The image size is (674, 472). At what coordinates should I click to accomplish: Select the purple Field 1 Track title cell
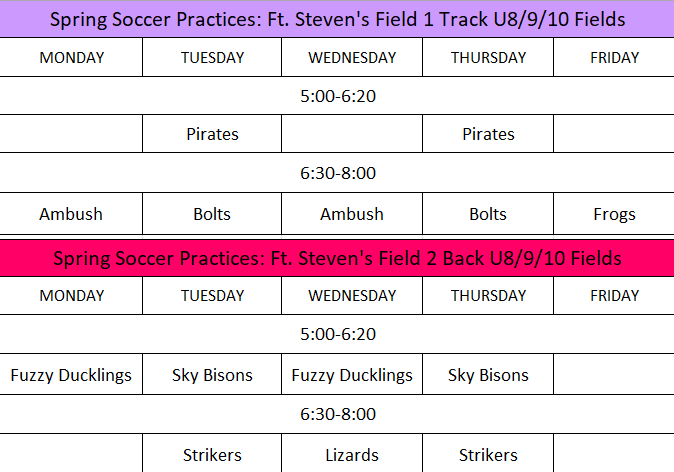(337, 19)
